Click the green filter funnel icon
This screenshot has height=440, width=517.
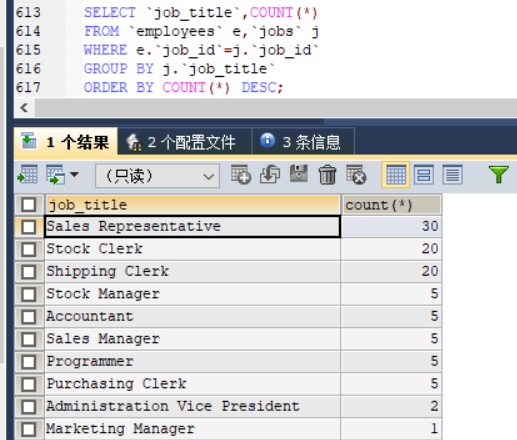498,174
